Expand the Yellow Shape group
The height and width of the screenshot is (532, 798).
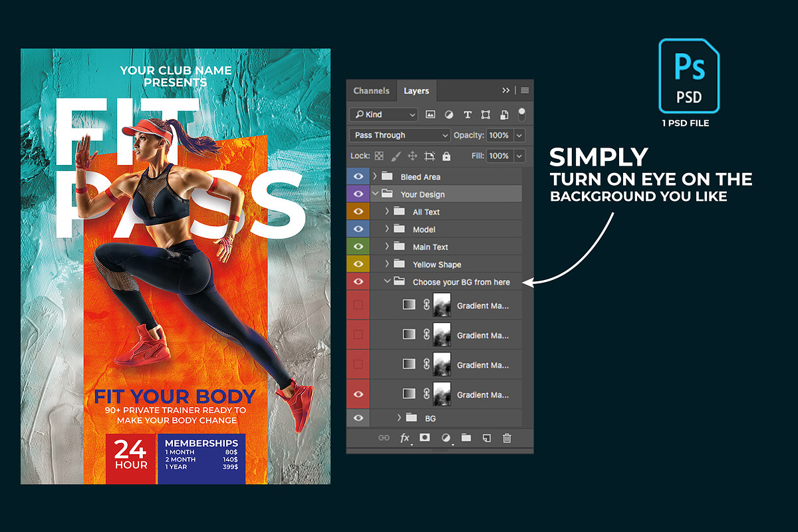click(x=387, y=264)
